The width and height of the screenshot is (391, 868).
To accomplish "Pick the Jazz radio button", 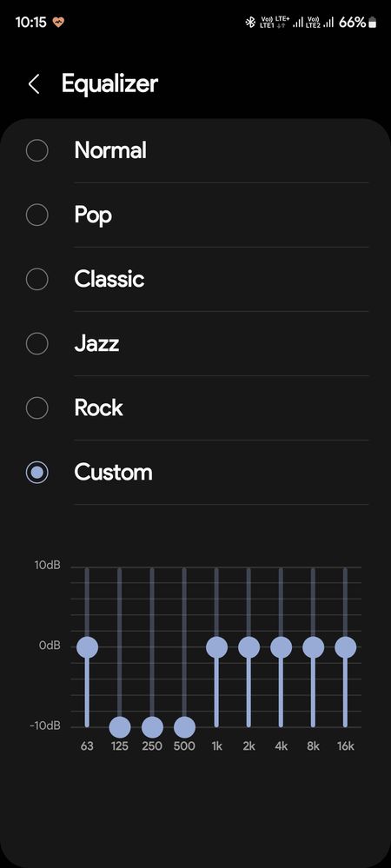I will (37, 344).
